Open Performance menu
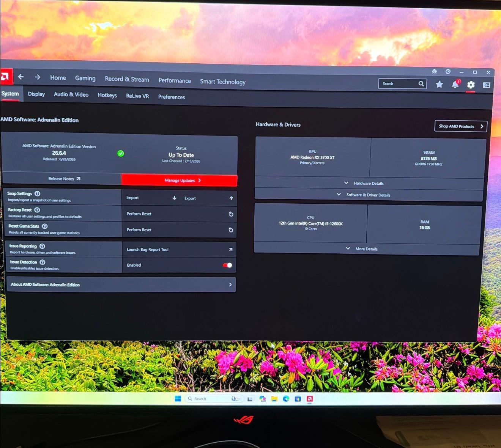The height and width of the screenshot is (448, 501). [175, 81]
